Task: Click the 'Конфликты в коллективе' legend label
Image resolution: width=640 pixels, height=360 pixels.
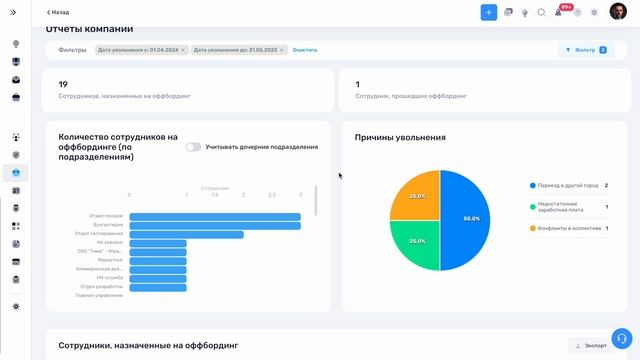Action: [x=569, y=229]
